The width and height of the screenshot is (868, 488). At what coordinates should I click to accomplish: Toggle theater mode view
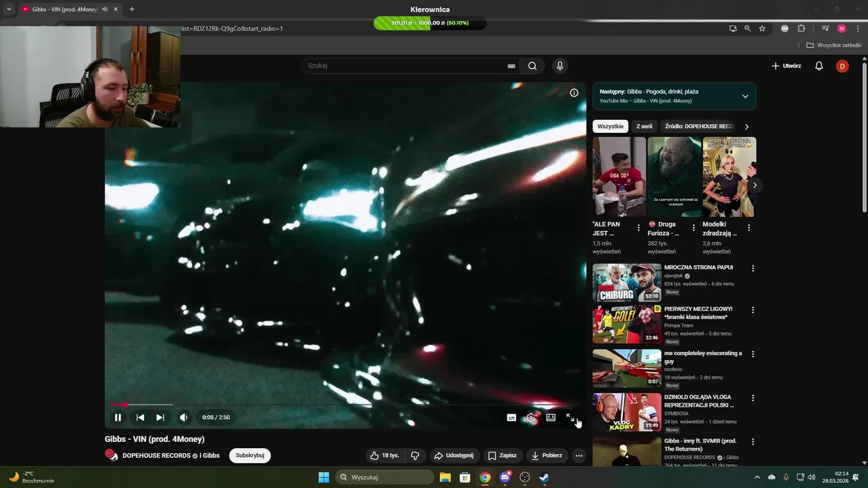click(x=551, y=418)
